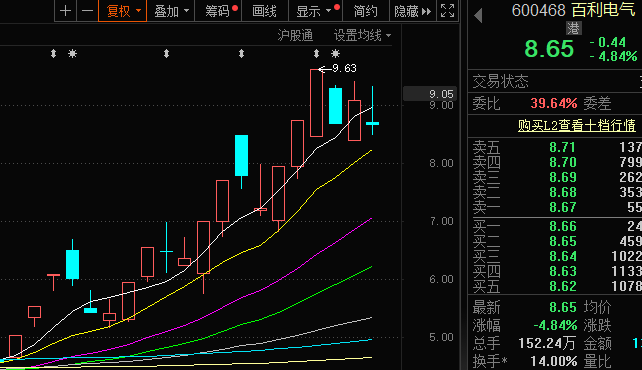Open the 设置均线 moving average dropdown
This screenshot has height=370, width=642.
362,36
